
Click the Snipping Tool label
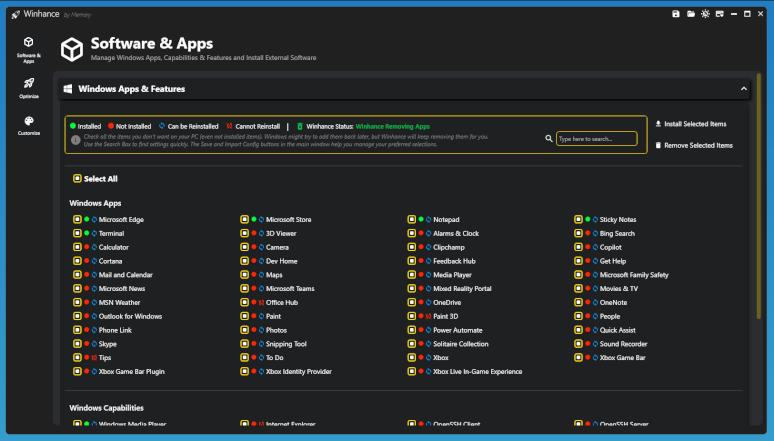pos(286,344)
